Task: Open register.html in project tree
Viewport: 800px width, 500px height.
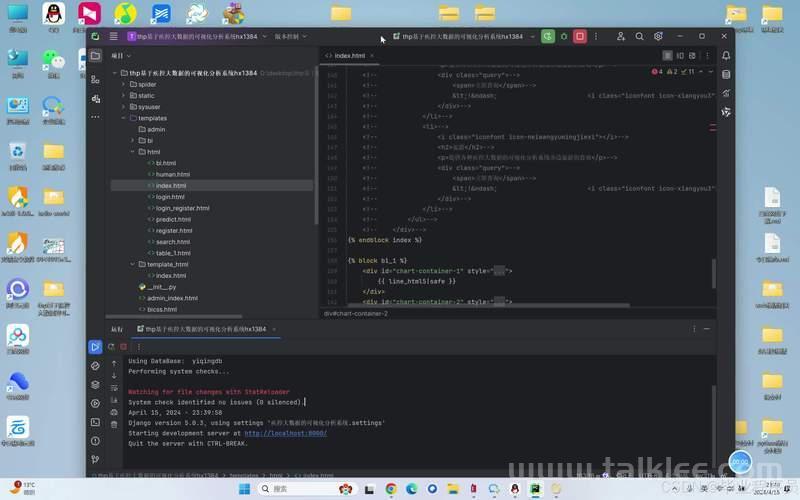Action: click(x=174, y=231)
